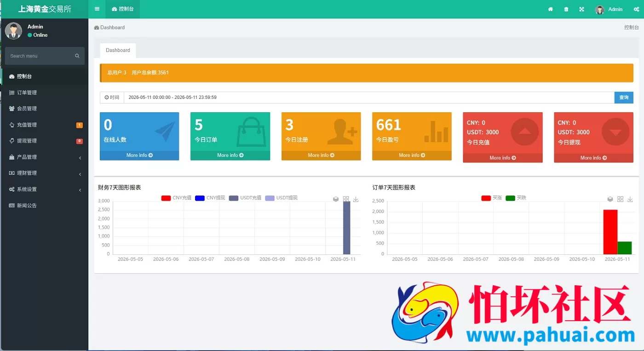
Task: Click the search magnifier icon in sidebar
Action: pos(77,56)
